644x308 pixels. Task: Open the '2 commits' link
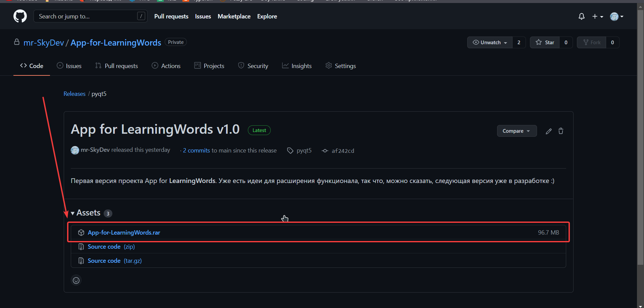(x=196, y=150)
